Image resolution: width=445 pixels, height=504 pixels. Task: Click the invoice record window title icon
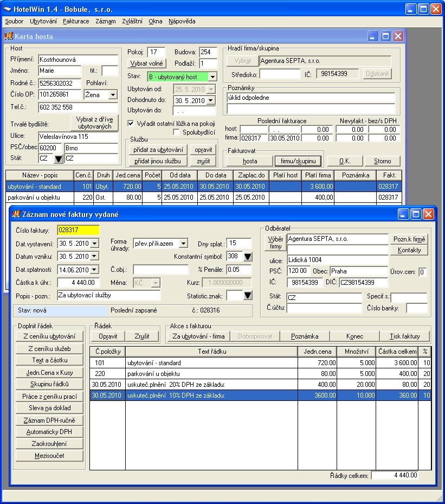tap(15, 214)
